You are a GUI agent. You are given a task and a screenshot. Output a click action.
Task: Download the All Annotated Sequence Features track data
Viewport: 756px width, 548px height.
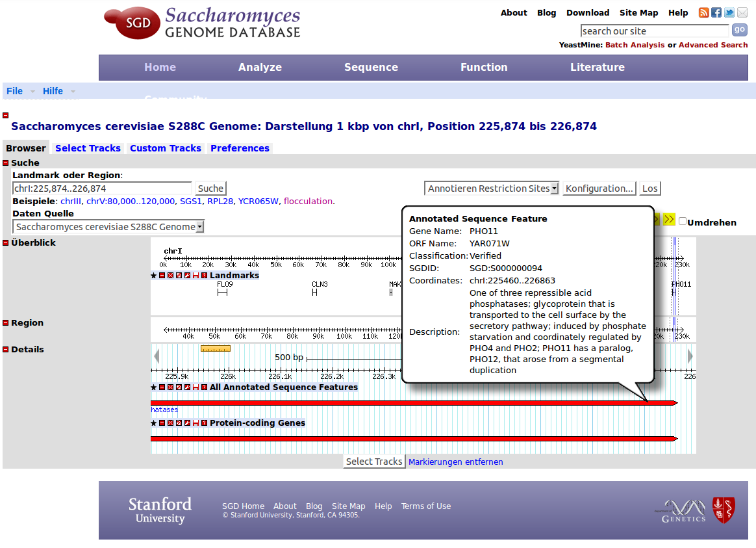195,387
